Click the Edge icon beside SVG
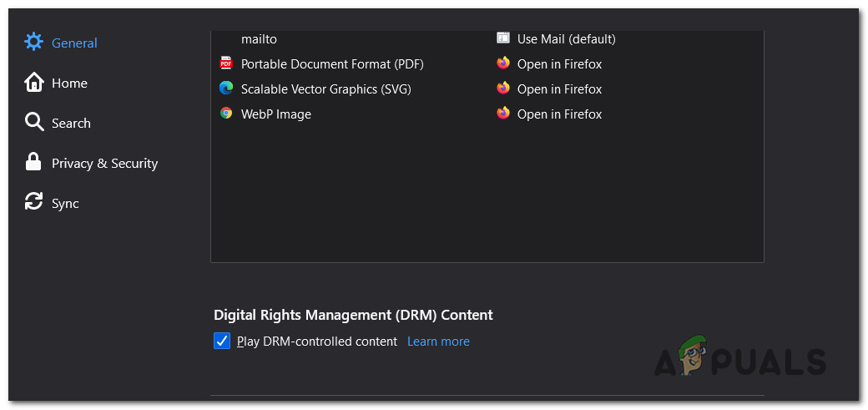The height and width of the screenshot is (410, 868). pos(226,89)
